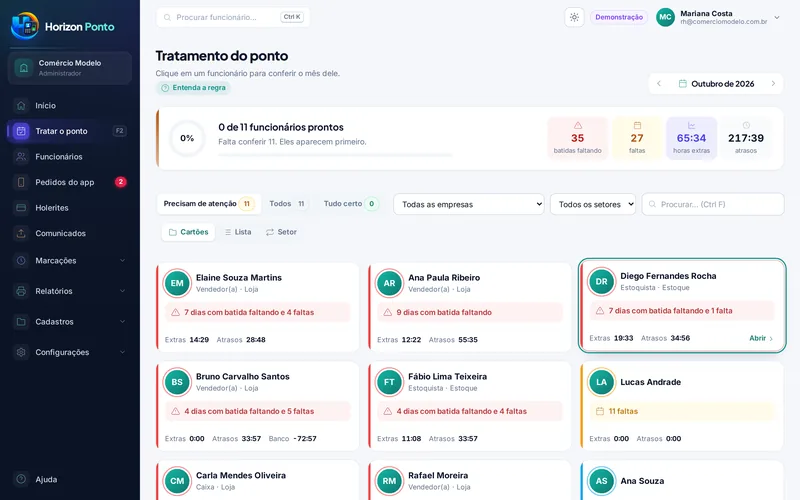This screenshot has height=500, width=800.
Task: Focus the Procurar funcionário search field
Action: coord(233,17)
